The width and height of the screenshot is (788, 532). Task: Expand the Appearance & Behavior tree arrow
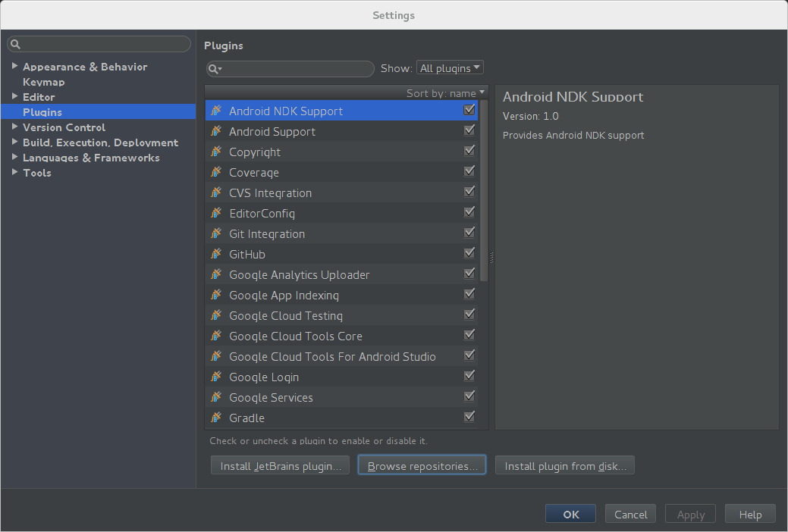(x=14, y=66)
